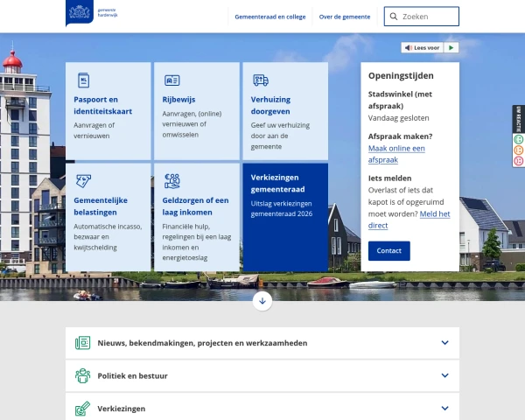This screenshot has height=420, width=525.
Task: Follow the Meld het direct link
Action: click(x=409, y=220)
